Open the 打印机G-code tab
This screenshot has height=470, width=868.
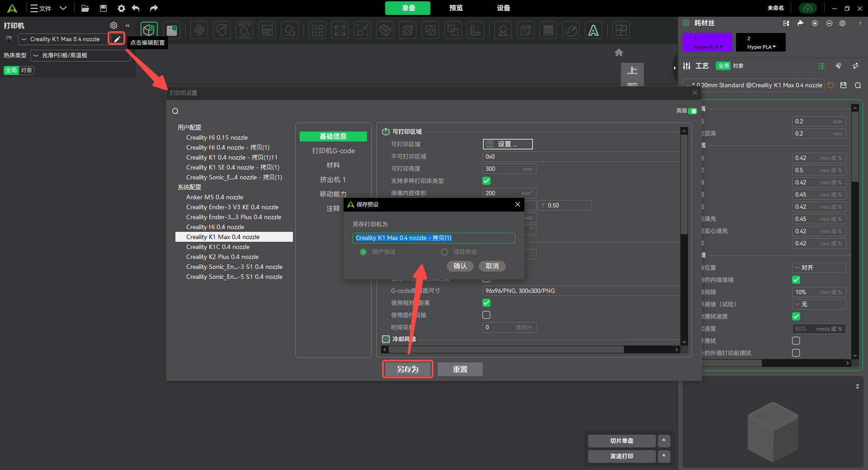tap(333, 151)
